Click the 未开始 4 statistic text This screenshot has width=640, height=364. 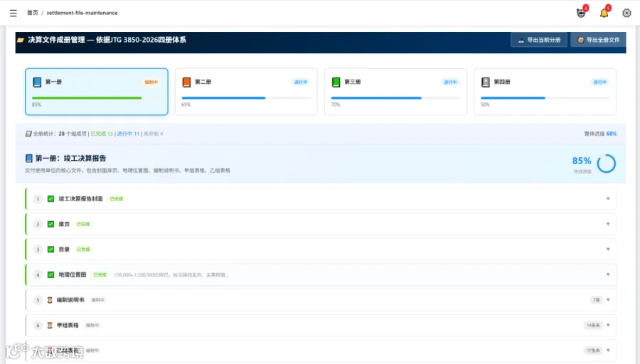(x=153, y=134)
